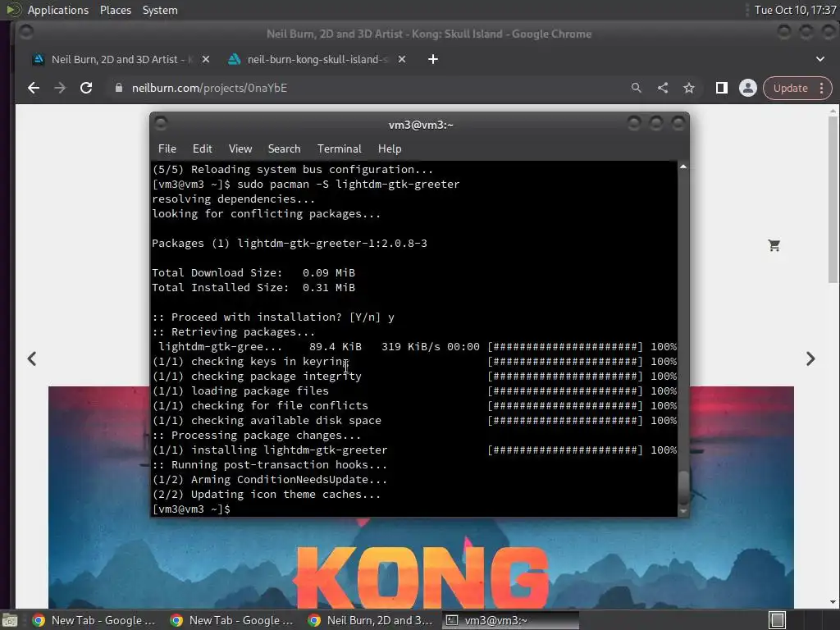The width and height of the screenshot is (840, 630).
Task: Open the shopping cart icon on the webpage
Action: [x=774, y=245]
